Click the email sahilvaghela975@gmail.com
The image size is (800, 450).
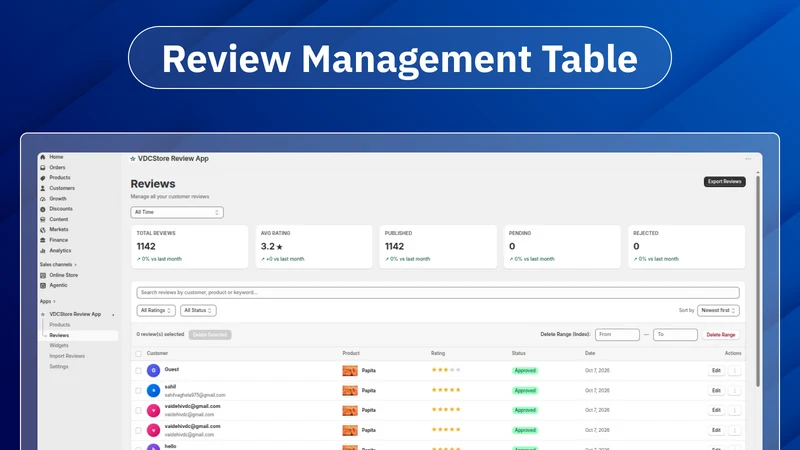pos(195,395)
